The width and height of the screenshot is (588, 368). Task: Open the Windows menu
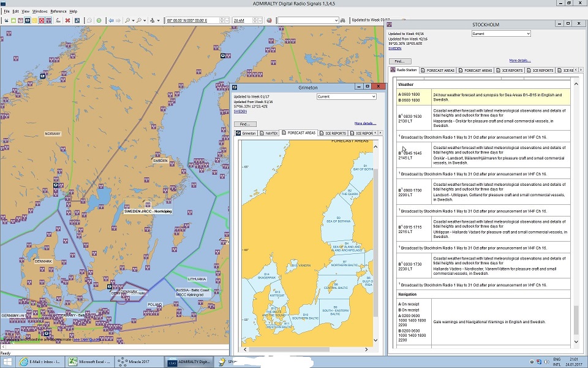(39, 11)
